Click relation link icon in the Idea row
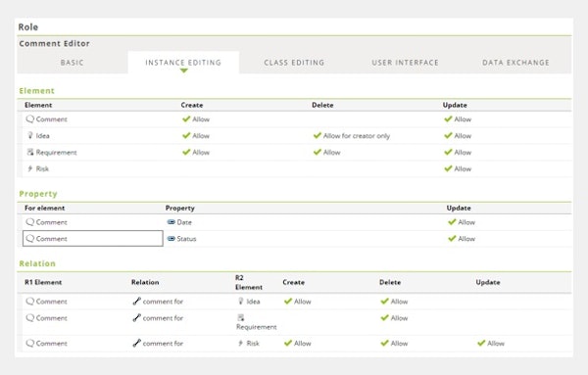The height and width of the screenshot is (375, 588). coord(137,302)
